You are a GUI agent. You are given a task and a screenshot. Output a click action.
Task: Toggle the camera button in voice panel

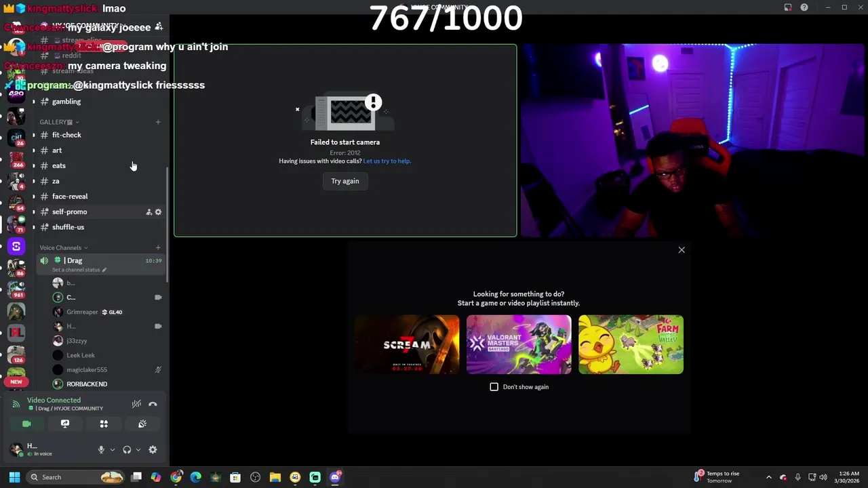(x=26, y=424)
